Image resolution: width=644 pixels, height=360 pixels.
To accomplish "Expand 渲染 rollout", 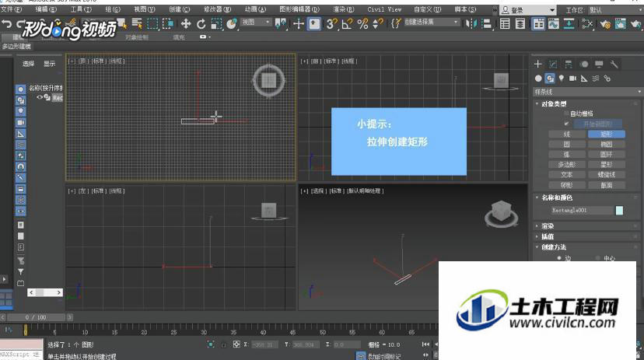I will click(547, 226).
